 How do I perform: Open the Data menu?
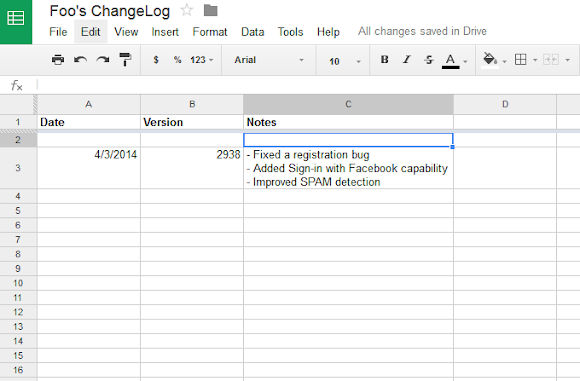(x=253, y=32)
